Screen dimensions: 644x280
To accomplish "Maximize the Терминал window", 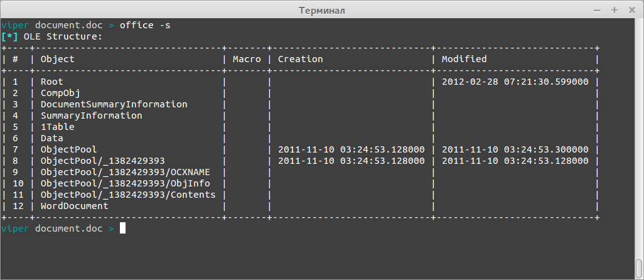I will coord(614,10).
